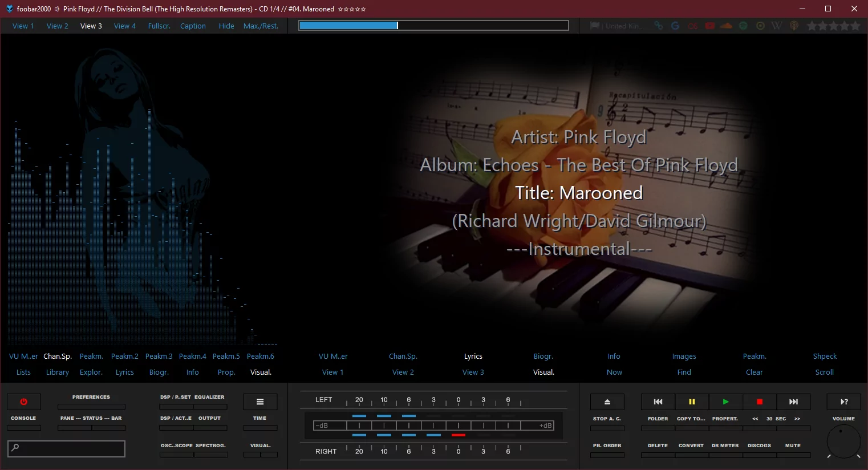868x470 pixels.
Task: Open the Wikipedia W icon
Action: [x=777, y=26]
